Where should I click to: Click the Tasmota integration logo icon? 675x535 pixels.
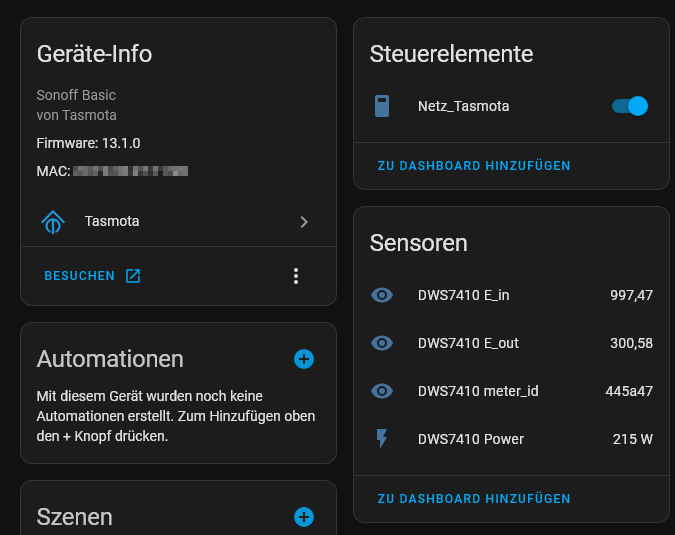pos(53,222)
